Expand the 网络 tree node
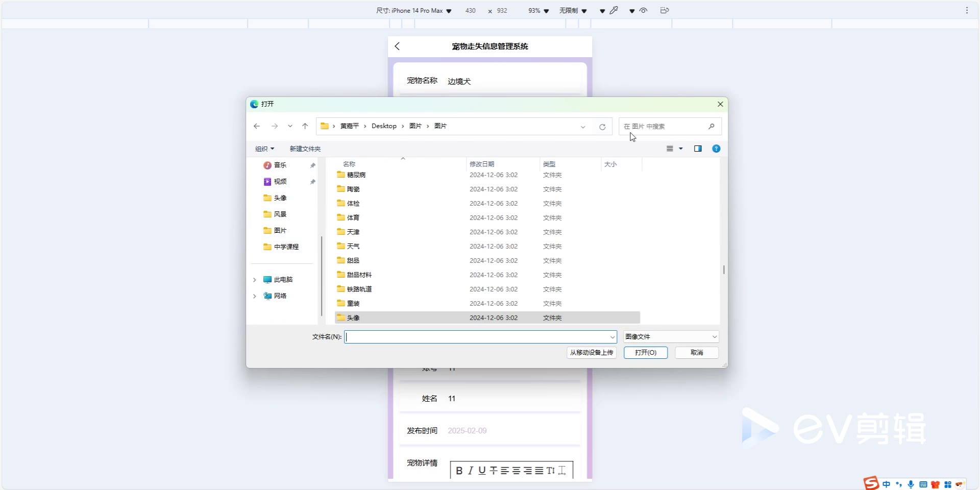This screenshot has height=490, width=980. pyautogui.click(x=255, y=296)
